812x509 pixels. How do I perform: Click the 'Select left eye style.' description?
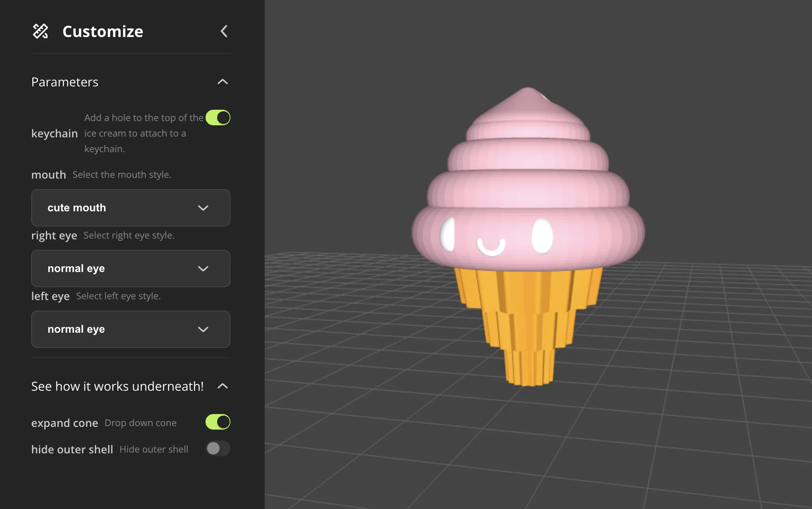(118, 296)
